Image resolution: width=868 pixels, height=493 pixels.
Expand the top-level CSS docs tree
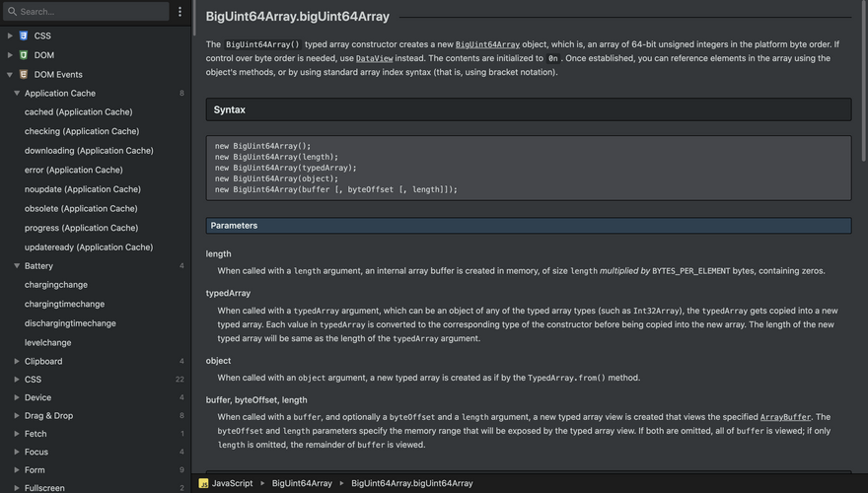point(10,35)
